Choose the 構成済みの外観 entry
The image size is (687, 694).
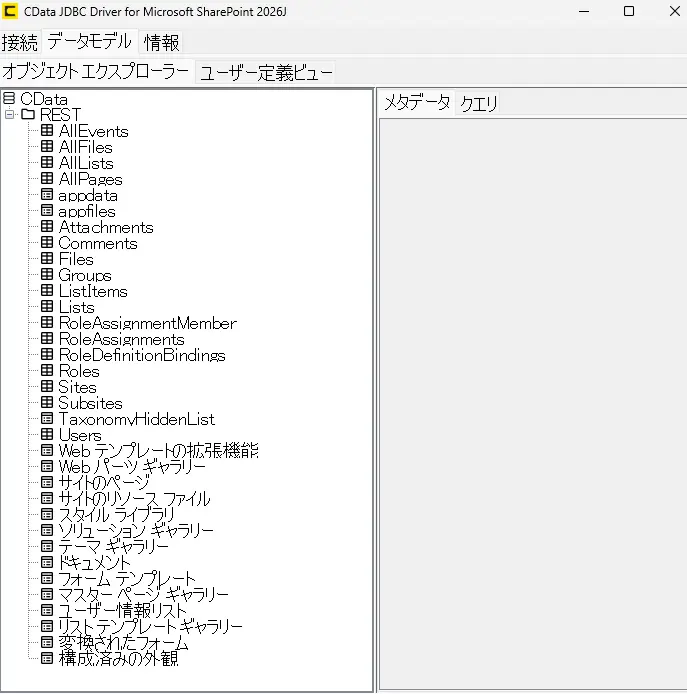click(119, 658)
